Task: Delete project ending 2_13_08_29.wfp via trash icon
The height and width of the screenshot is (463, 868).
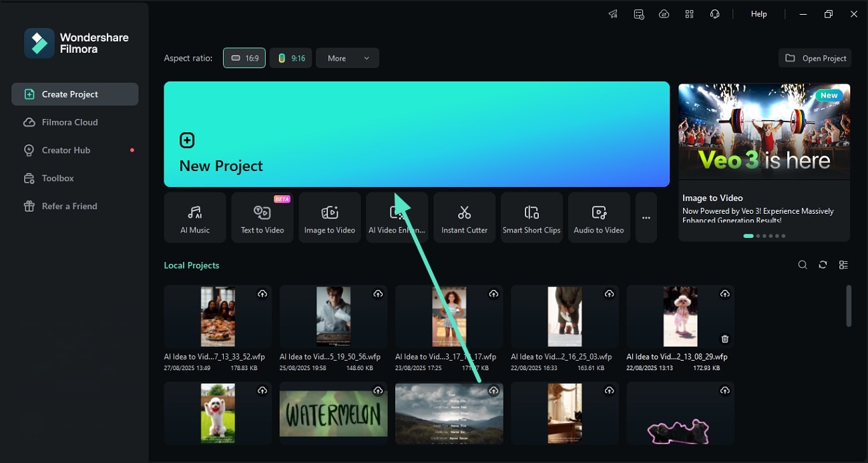Action: coord(724,339)
